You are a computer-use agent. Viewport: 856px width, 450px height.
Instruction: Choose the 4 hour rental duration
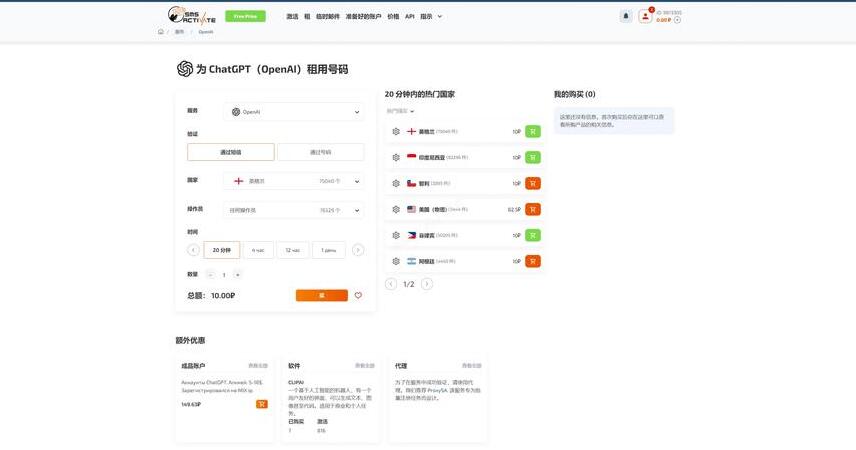coord(258,250)
